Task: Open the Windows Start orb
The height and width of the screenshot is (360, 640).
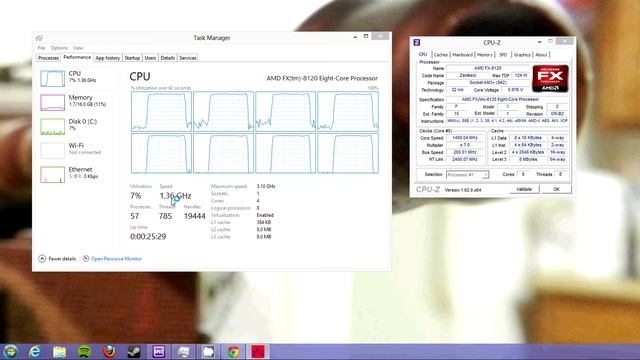Action: [x=11, y=351]
